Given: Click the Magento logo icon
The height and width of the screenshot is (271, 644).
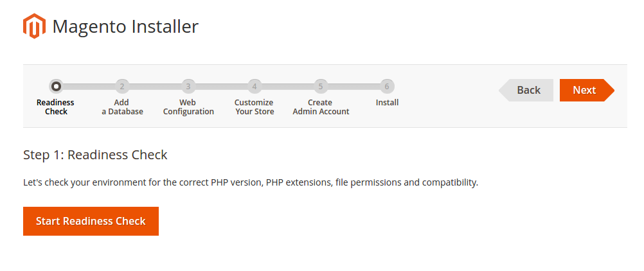Looking at the screenshot, I should 34,27.
